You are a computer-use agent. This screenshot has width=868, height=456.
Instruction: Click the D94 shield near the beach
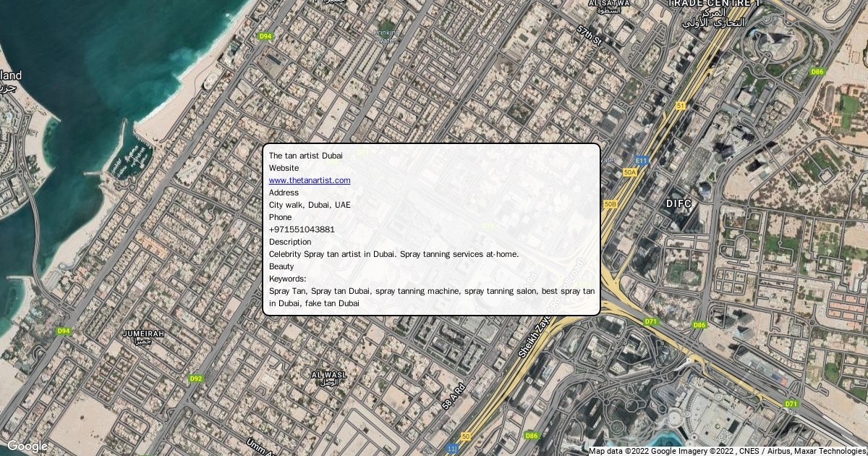coord(265,36)
